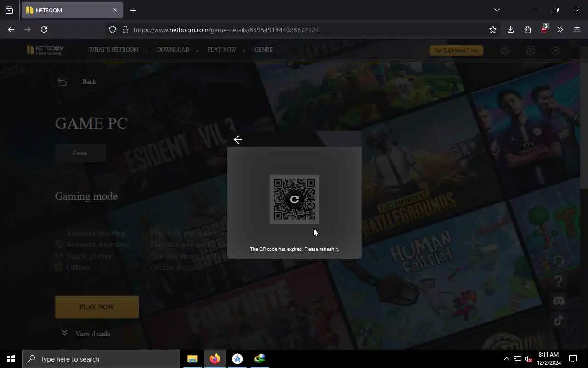Open Firefox View at the tab bar start

tap(9, 10)
